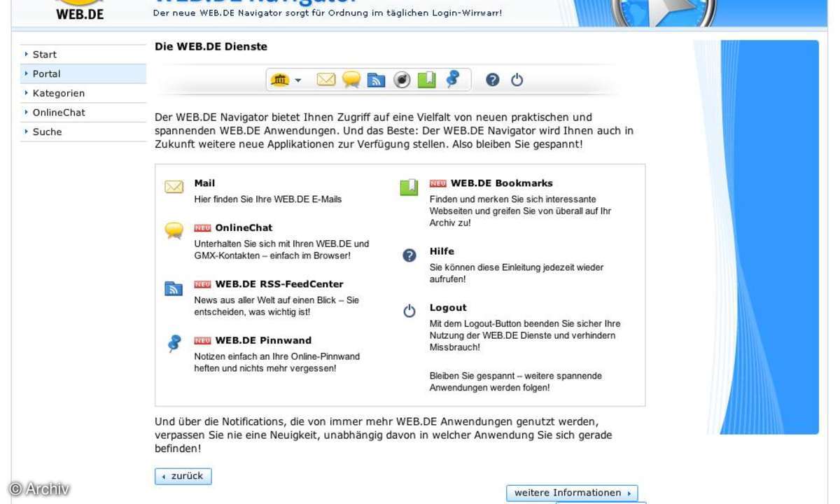This screenshot has width=840, height=504.
Task: Select Start in the left sidebar
Action: click(83, 55)
